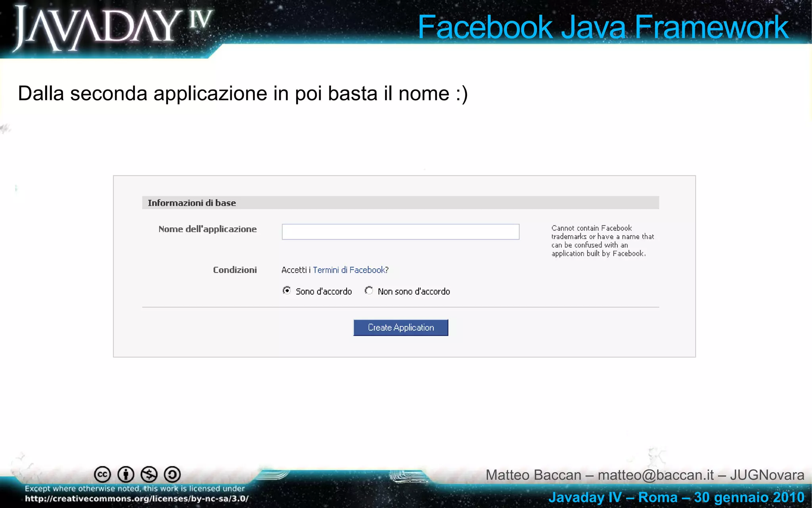Select the Non sono d'accordo radio button
The image size is (812, 508).
(x=369, y=291)
